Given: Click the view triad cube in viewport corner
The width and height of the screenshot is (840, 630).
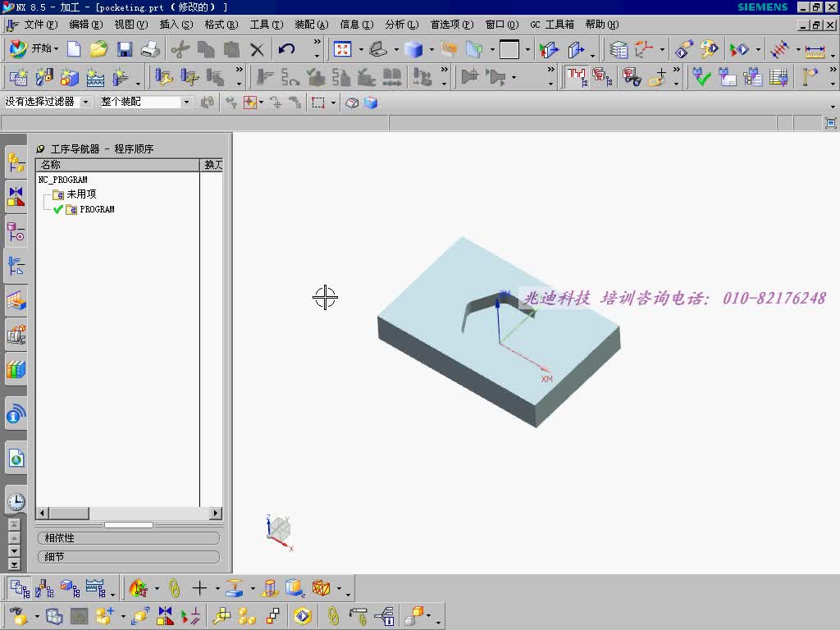Looking at the screenshot, I should click(x=279, y=531).
